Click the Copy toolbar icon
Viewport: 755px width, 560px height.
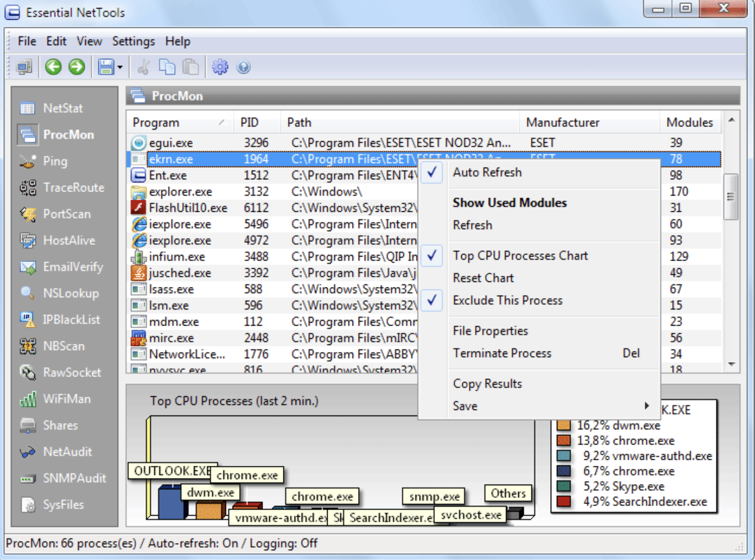(167, 67)
